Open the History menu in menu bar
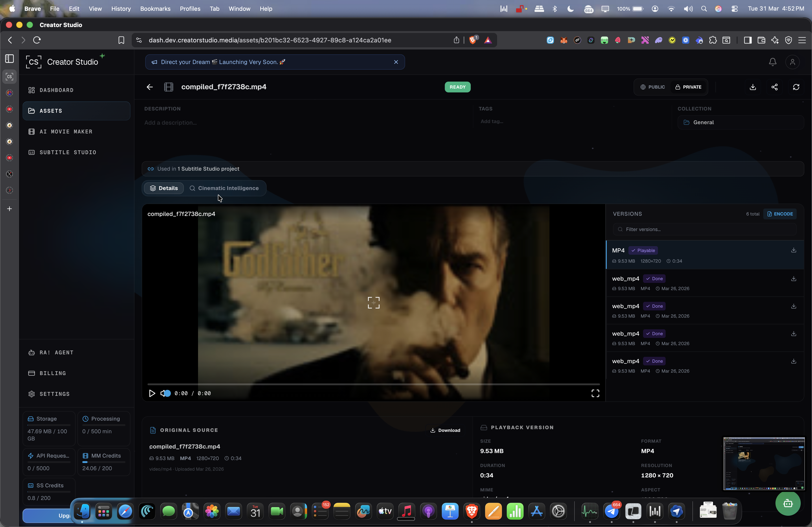 tap(121, 9)
